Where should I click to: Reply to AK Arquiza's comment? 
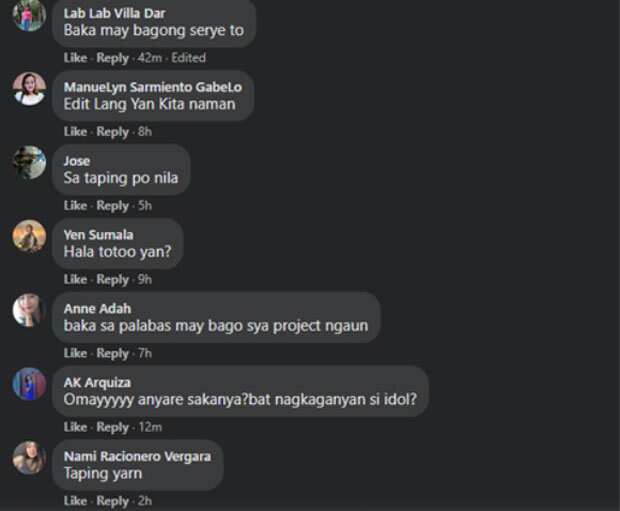[x=113, y=428]
